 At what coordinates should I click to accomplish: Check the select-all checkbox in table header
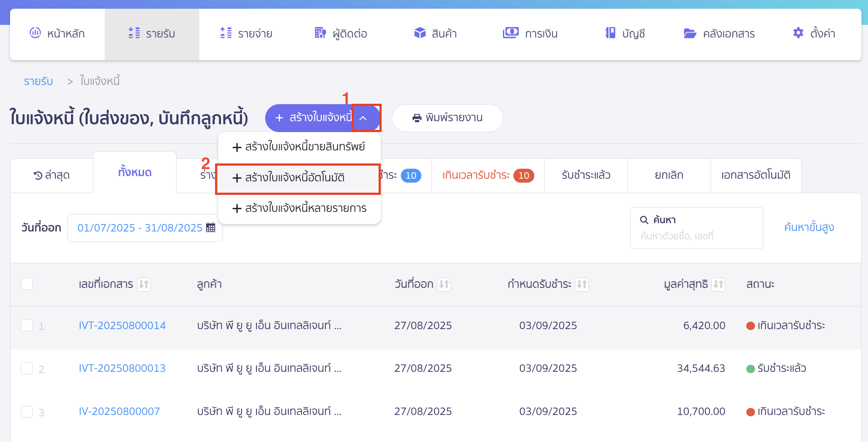click(x=27, y=284)
